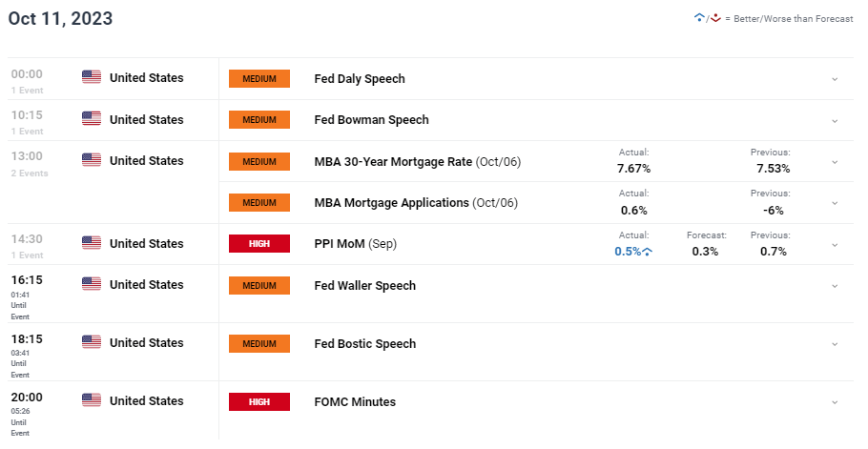Viewport: 868px width, 449px height.
Task: Click HIGH importance badge for PPI MoM
Action: point(258,244)
